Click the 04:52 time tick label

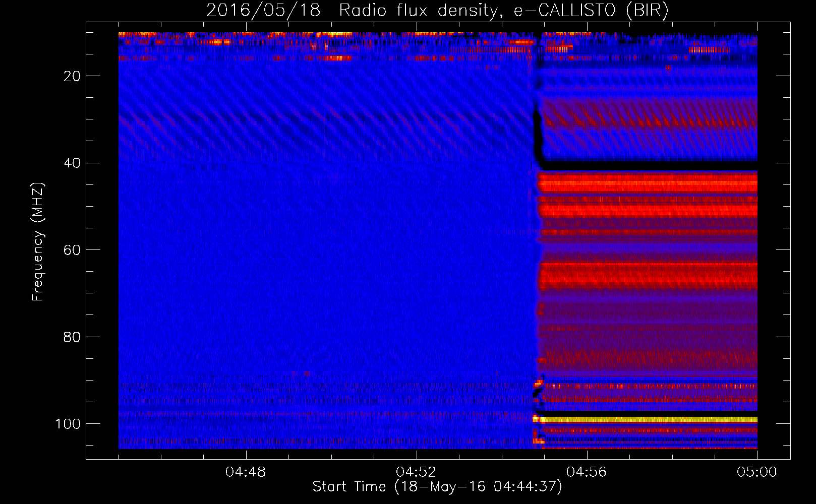click(416, 472)
